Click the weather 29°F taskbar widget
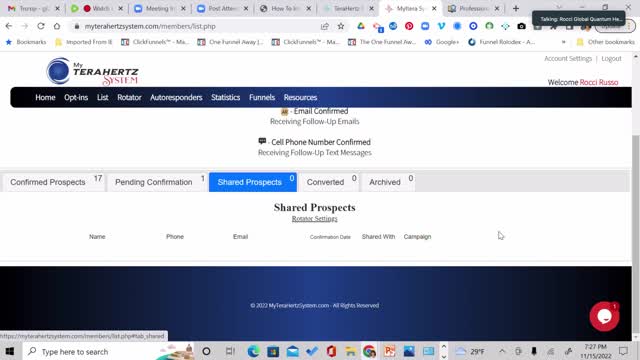Viewport: 640px width, 360px height. coord(470,351)
